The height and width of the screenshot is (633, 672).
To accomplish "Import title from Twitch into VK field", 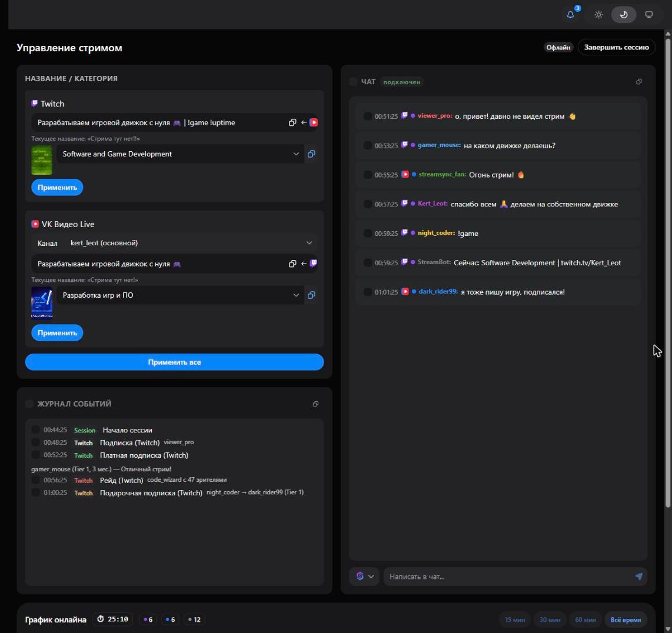I will click(x=310, y=264).
